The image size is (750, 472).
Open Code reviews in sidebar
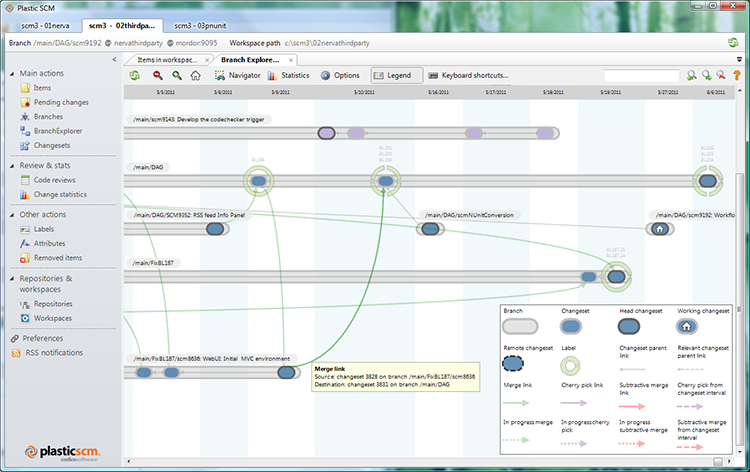coord(48,180)
